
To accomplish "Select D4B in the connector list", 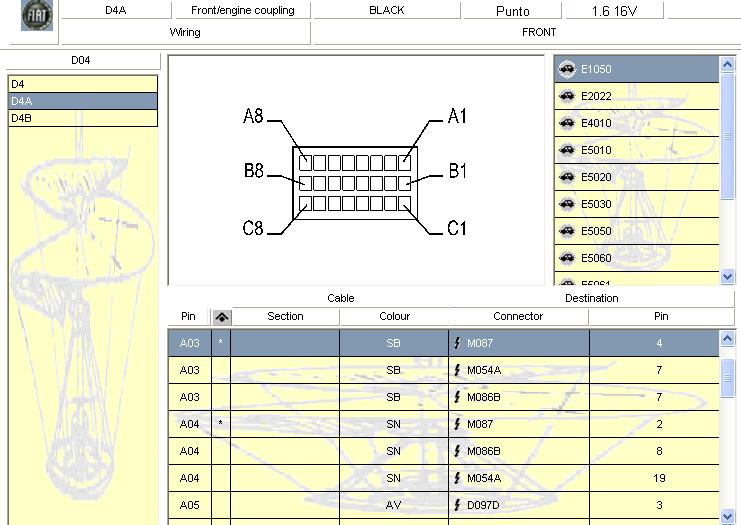I will click(83, 118).
